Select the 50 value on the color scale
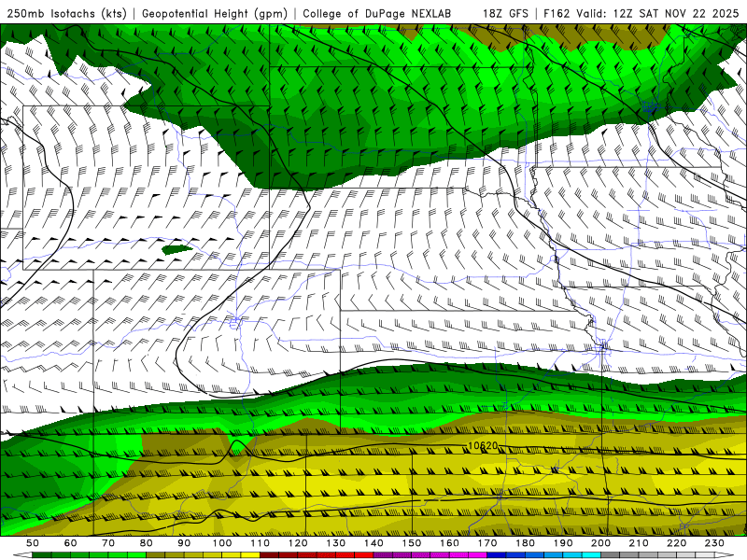This screenshot has width=747, height=560. pos(33,543)
